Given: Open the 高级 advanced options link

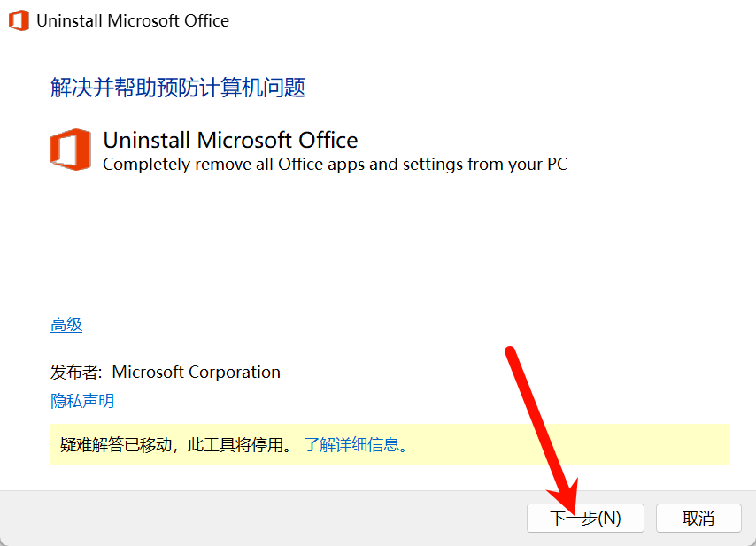Looking at the screenshot, I should (x=66, y=325).
